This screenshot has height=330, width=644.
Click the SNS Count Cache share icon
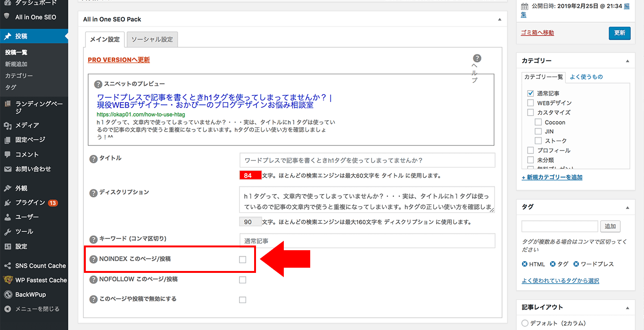(x=8, y=266)
